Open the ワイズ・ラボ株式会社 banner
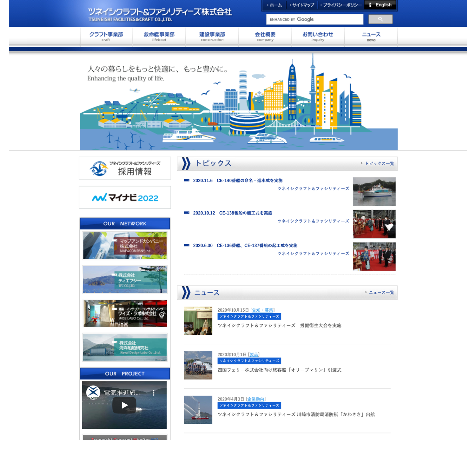This screenshot has height=476, width=476. click(125, 314)
